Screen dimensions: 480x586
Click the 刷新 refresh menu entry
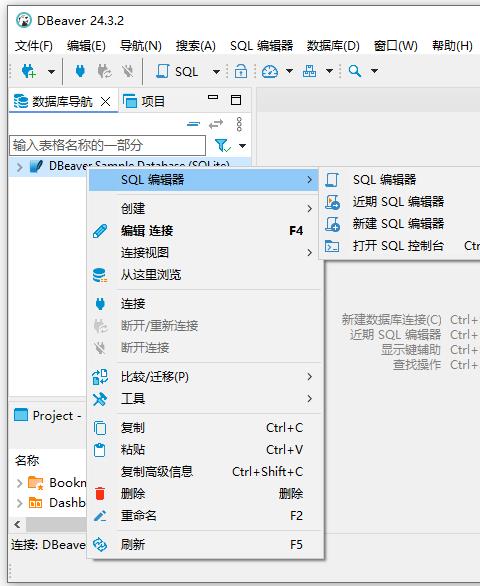point(205,545)
